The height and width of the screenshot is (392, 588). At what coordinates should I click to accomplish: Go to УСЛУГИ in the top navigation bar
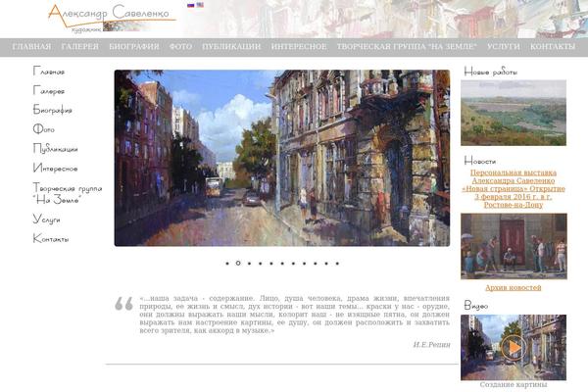504,47
